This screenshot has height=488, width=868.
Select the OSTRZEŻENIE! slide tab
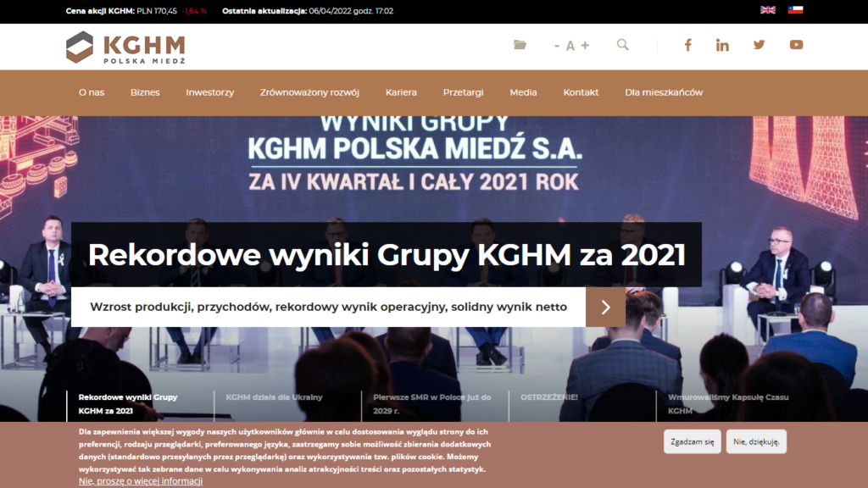click(x=548, y=397)
